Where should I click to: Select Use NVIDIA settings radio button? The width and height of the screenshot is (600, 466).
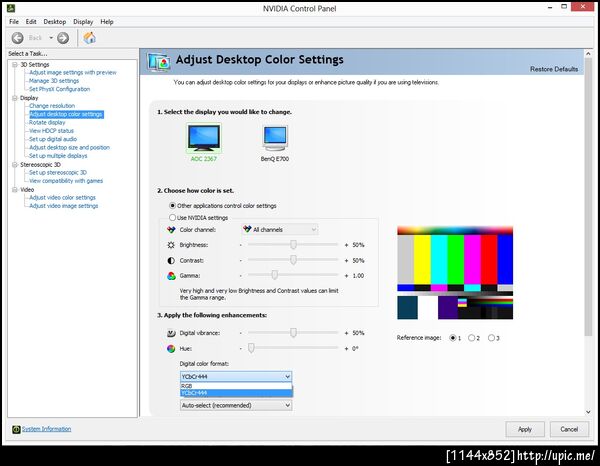coord(173,217)
